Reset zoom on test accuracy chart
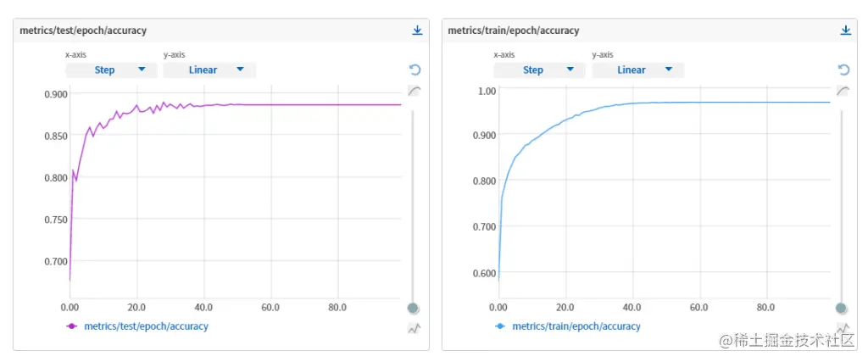The height and width of the screenshot is (362, 868). click(x=415, y=70)
